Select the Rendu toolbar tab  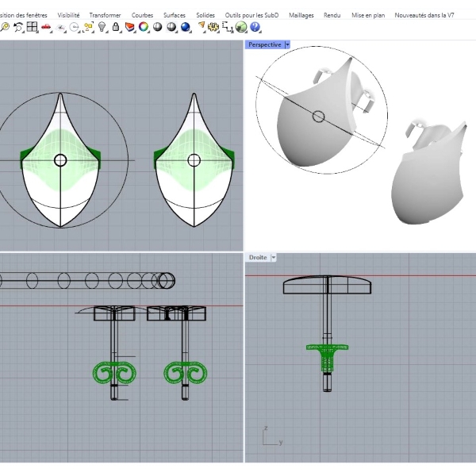pos(332,15)
